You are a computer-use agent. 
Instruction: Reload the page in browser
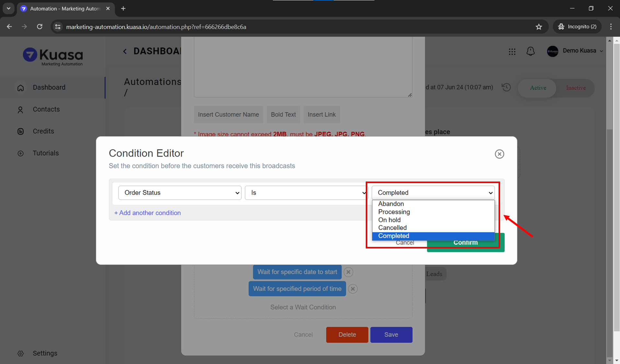(x=40, y=27)
